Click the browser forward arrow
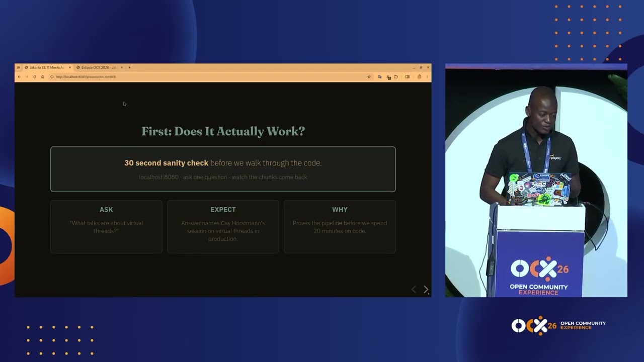 [x=27, y=77]
